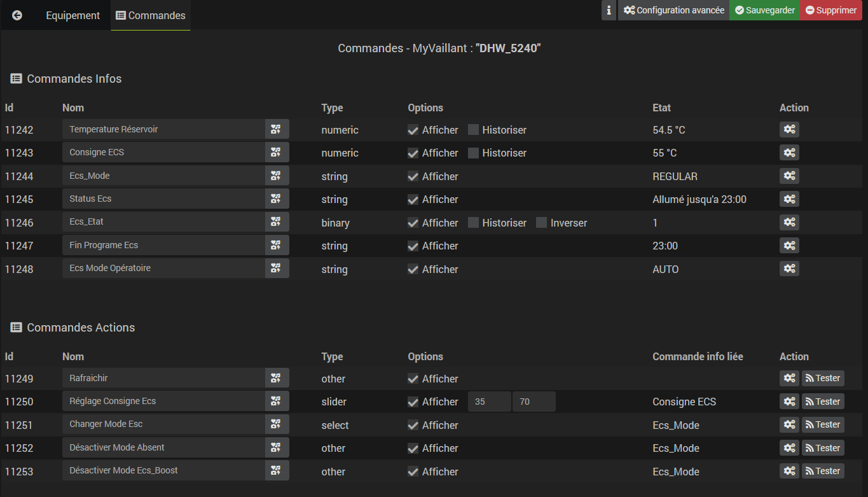Screen dimensions: 868x497
Task: Open settings gear for Temperature Réservoir row
Action: click(789, 130)
